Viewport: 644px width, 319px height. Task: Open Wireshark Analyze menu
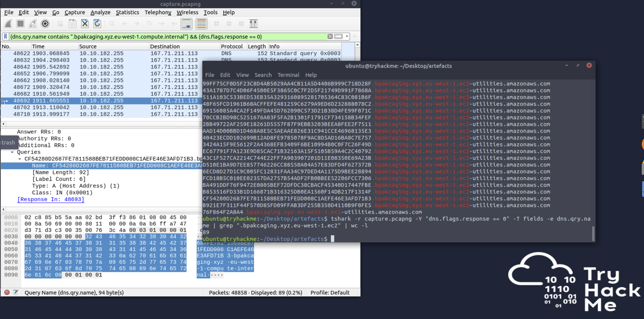coord(100,12)
